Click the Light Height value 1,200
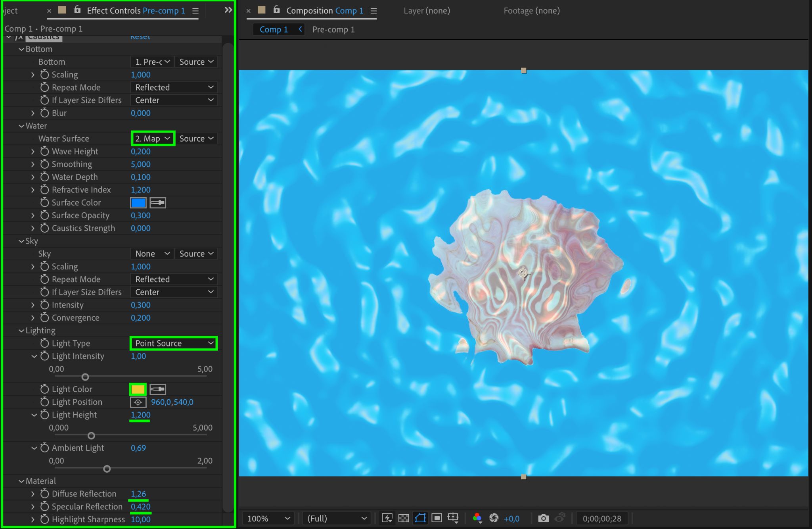 tap(140, 415)
